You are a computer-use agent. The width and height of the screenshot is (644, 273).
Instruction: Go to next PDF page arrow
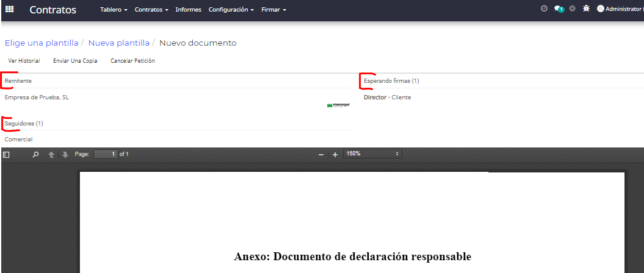tap(65, 155)
